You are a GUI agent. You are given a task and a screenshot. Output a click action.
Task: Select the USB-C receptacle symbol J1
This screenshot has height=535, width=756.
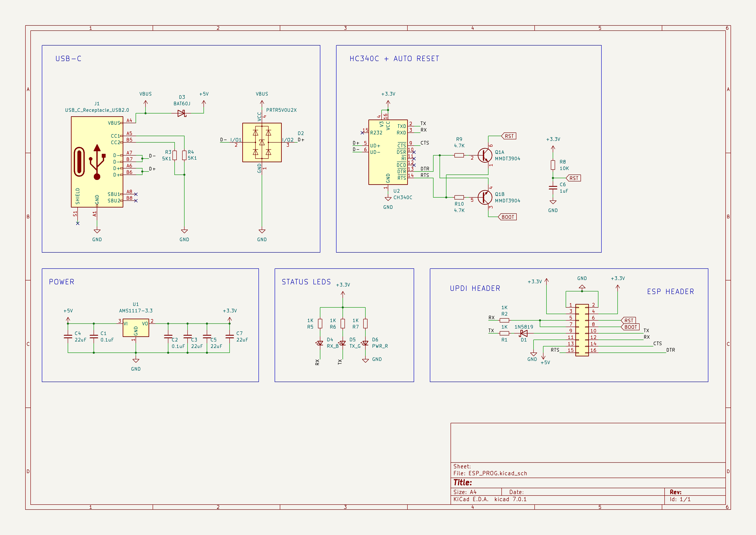(x=97, y=162)
